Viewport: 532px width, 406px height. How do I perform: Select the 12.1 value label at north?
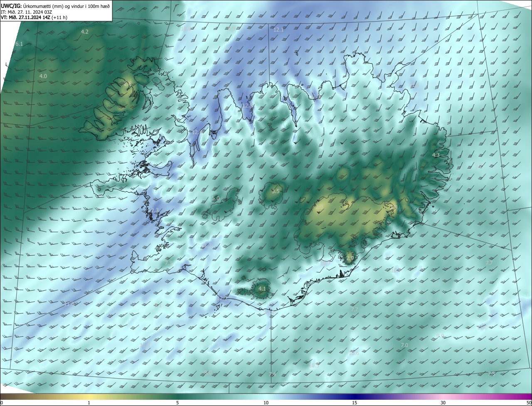click(x=278, y=29)
